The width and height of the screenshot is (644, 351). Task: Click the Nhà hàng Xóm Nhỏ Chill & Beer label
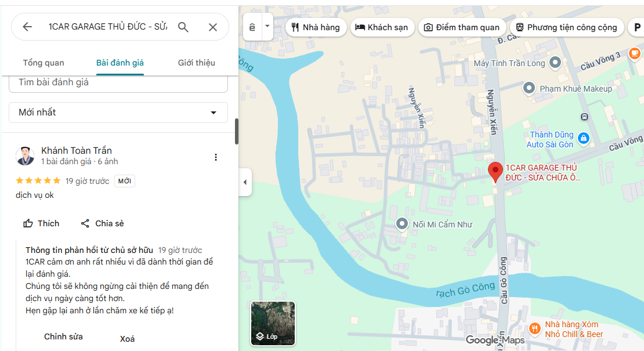[574, 329]
